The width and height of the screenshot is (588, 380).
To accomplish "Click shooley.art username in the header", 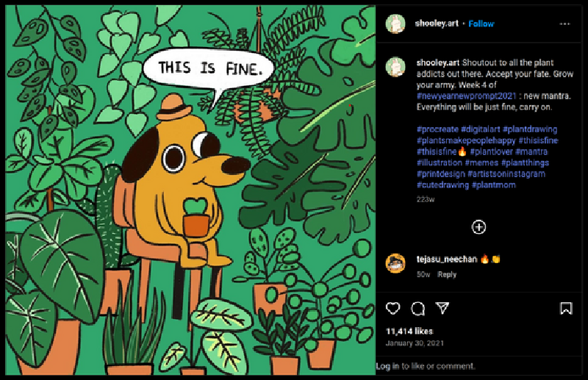I will point(437,24).
